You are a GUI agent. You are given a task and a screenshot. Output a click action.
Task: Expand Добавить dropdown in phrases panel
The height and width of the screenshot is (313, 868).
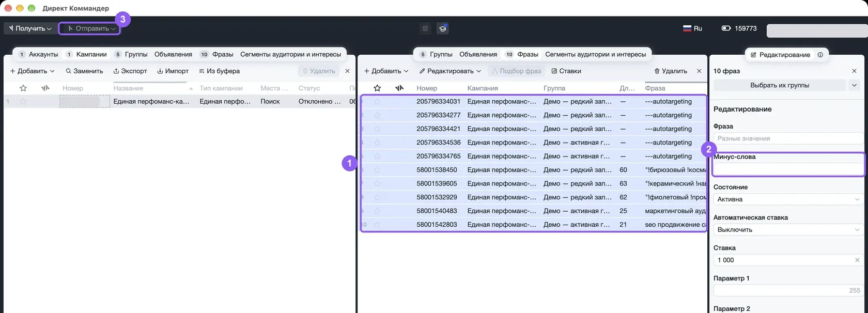coord(386,71)
